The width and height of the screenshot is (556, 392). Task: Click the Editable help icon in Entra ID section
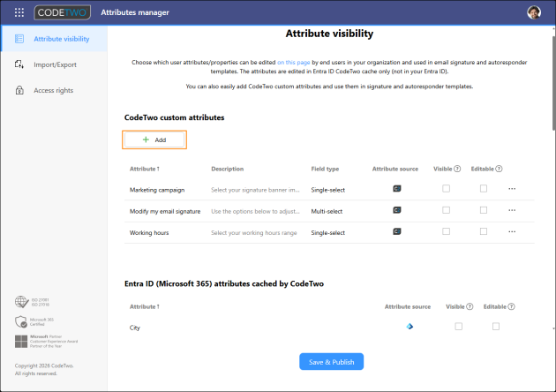pos(511,306)
